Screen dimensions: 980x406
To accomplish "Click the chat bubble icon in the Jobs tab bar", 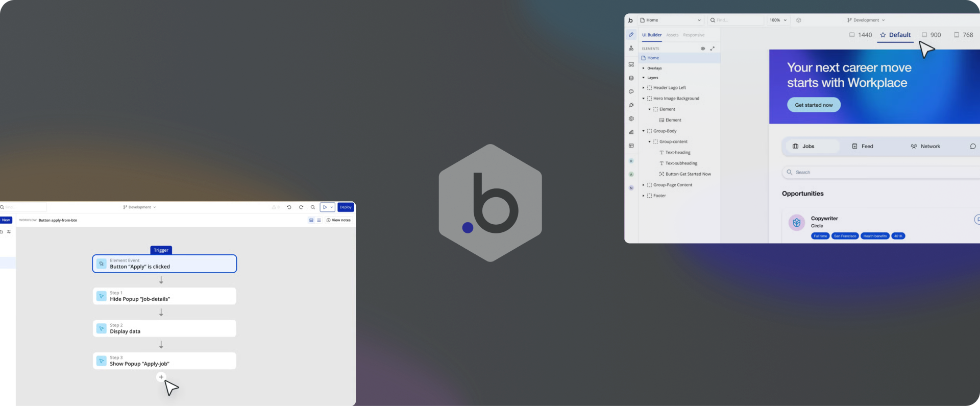I will (x=973, y=147).
